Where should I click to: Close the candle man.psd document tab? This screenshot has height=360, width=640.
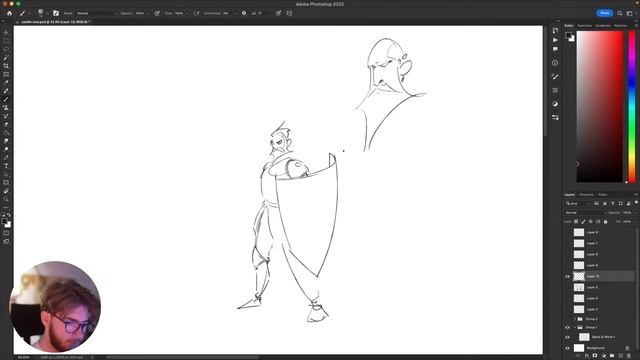tap(18, 22)
